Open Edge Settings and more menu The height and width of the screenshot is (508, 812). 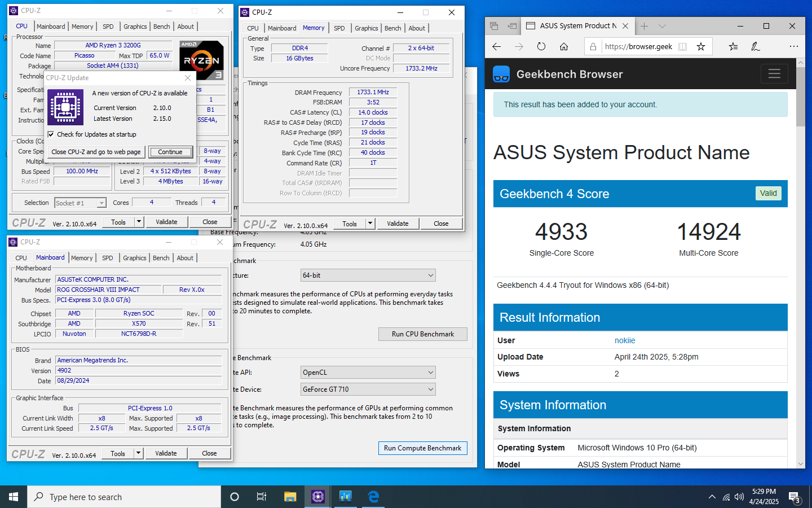click(794, 47)
